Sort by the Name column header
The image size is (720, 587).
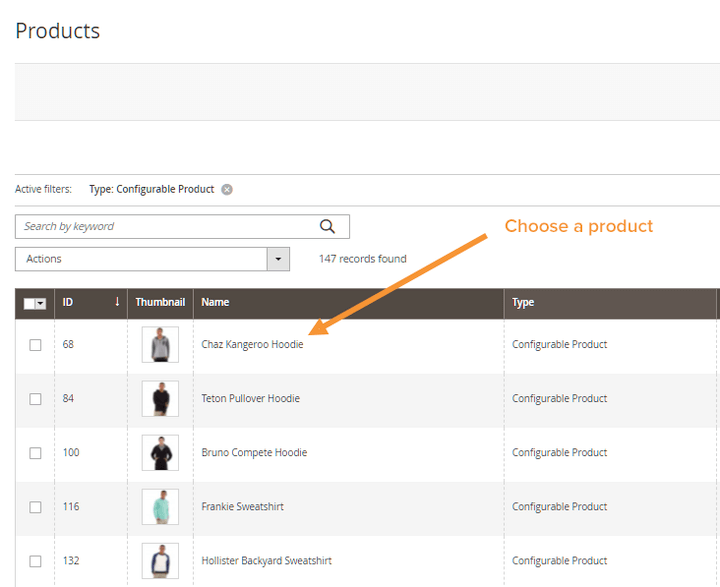(x=215, y=302)
